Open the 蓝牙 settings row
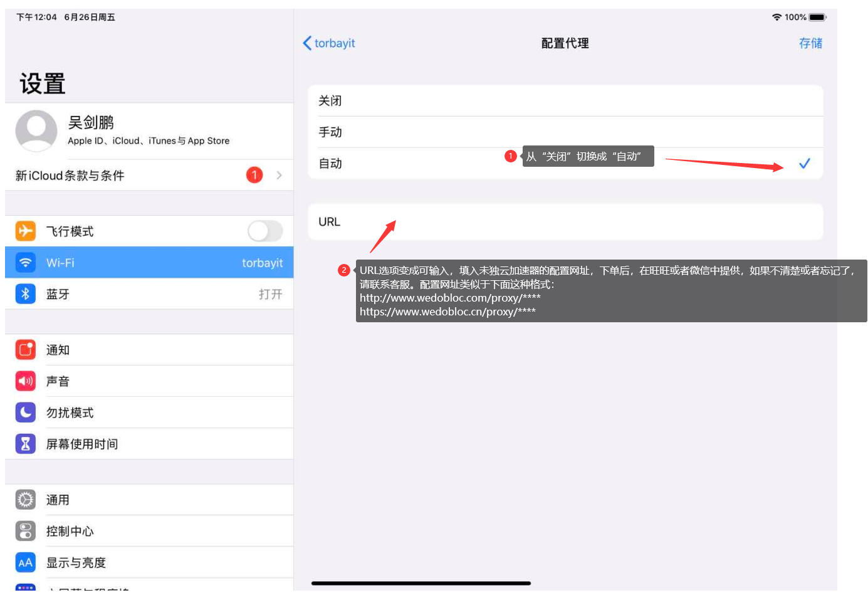The height and width of the screenshot is (595, 868). click(x=157, y=294)
